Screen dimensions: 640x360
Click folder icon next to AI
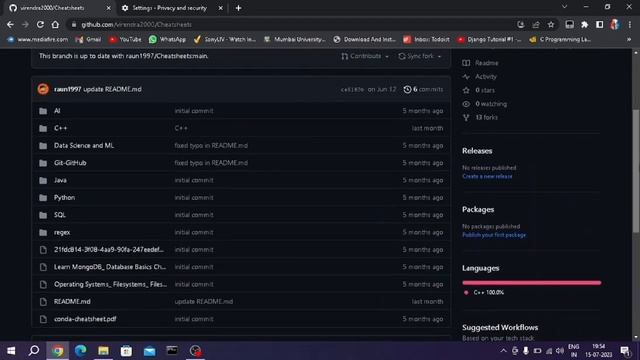(43, 111)
